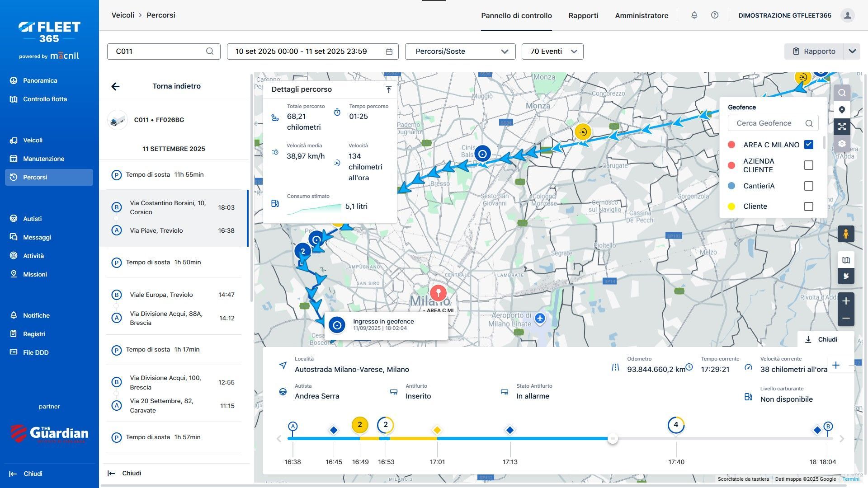Click the Veicoli breadcrumb link
This screenshot has width=868, height=488.
pos(123,15)
